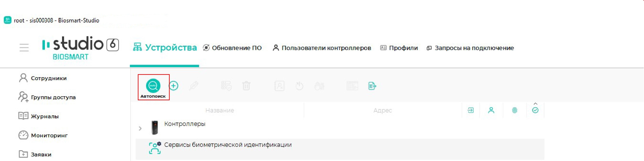Open Сотрудники in the sidebar
The width and height of the screenshot is (644, 161).
pyautogui.click(x=42, y=78)
